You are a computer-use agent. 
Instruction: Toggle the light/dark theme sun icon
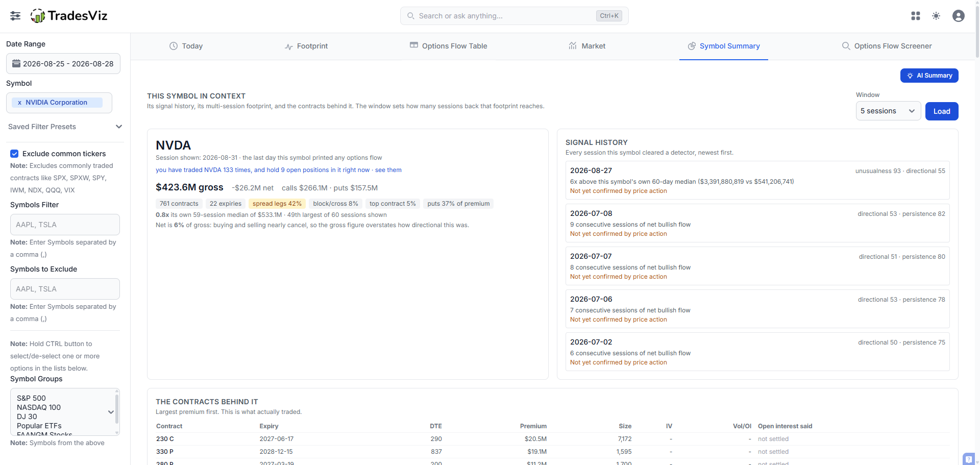tap(936, 16)
